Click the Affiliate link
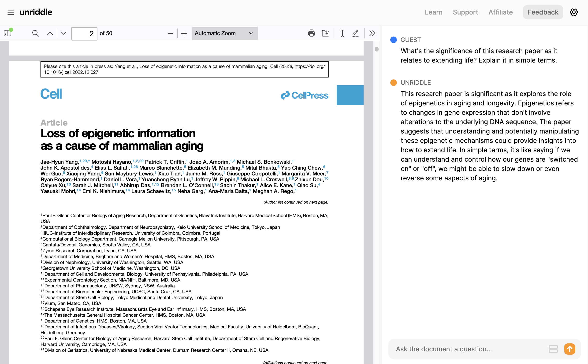Viewport: 588px width, 364px height. (500, 12)
